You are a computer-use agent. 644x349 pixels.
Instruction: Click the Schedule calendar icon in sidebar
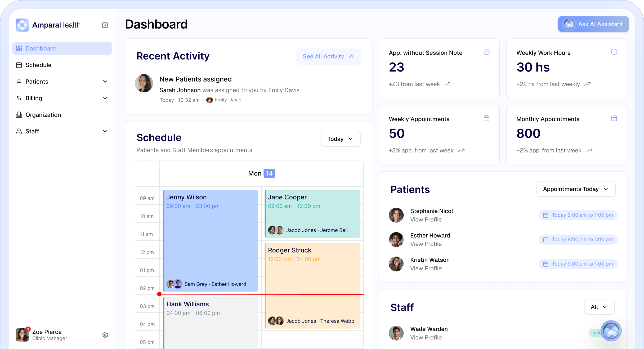19,65
